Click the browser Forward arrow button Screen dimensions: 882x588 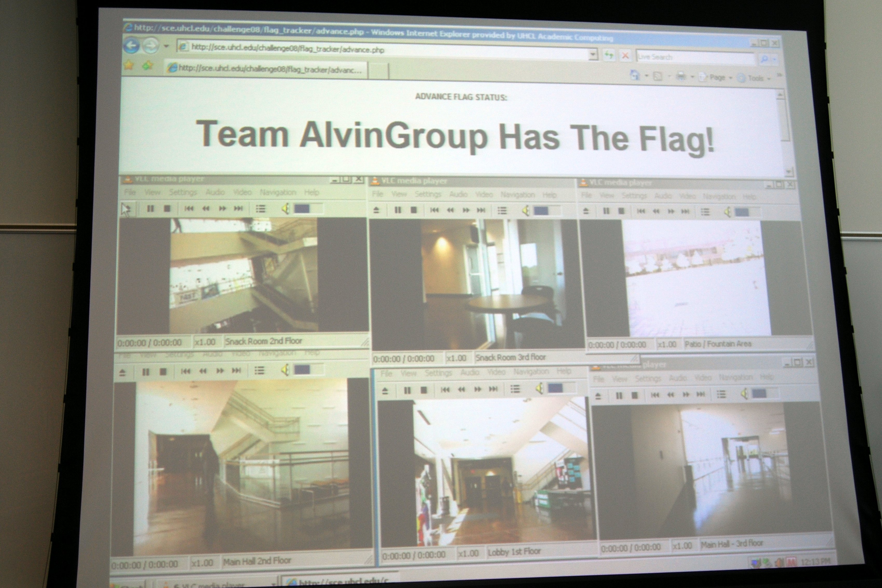pos(151,46)
